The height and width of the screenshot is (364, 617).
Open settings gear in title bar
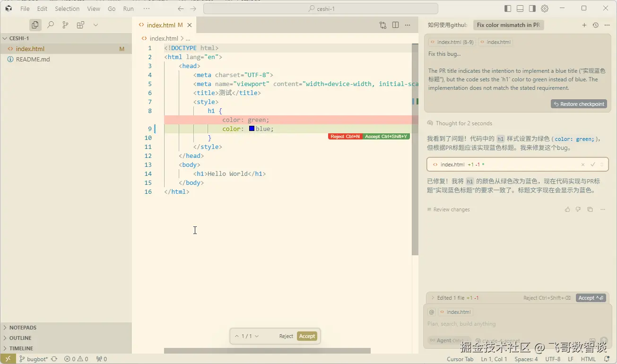(545, 9)
